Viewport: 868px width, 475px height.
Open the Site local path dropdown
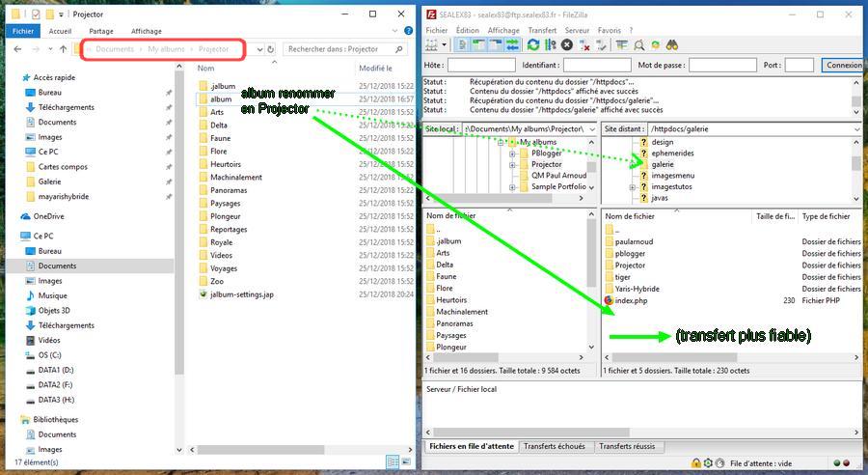(x=592, y=129)
